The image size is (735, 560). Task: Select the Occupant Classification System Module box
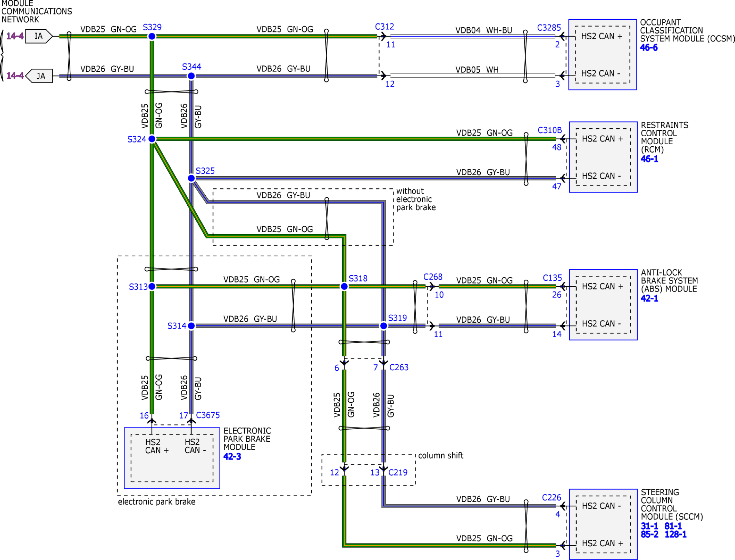point(602,55)
